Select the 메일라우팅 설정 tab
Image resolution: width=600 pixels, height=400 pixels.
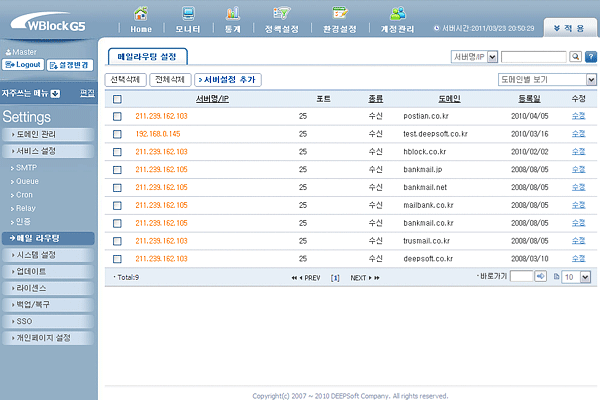point(147,57)
